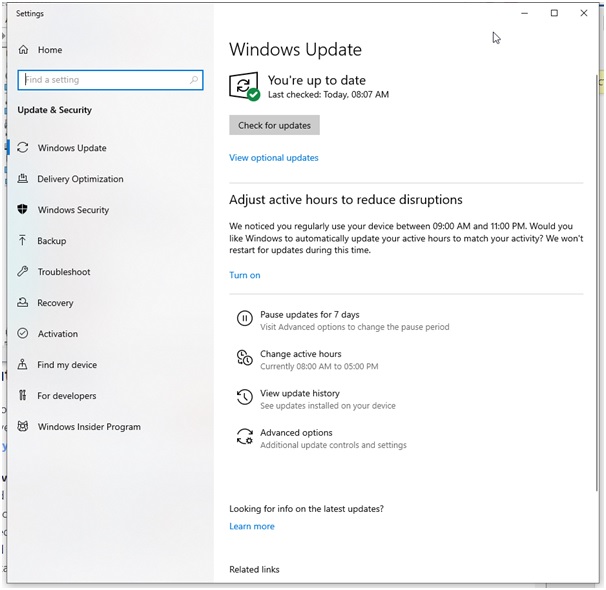Open Change active hours option
Image resolution: width=606 pixels, height=590 pixels.
tap(307, 360)
